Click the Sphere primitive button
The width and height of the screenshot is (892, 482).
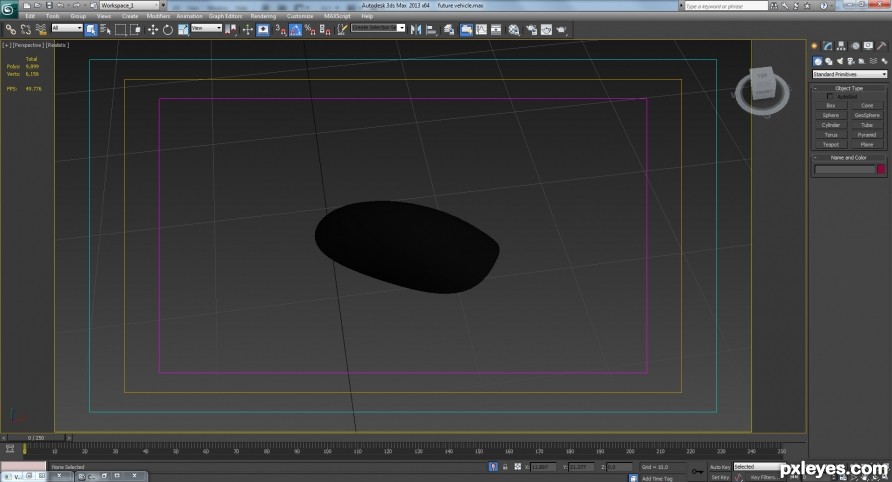(831, 116)
